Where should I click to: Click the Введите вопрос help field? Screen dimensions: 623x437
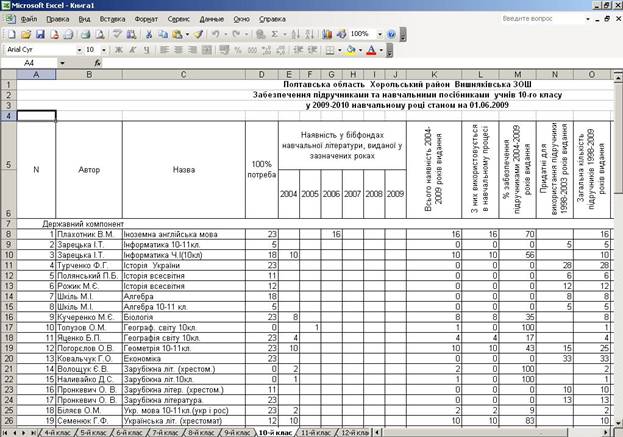(542, 19)
